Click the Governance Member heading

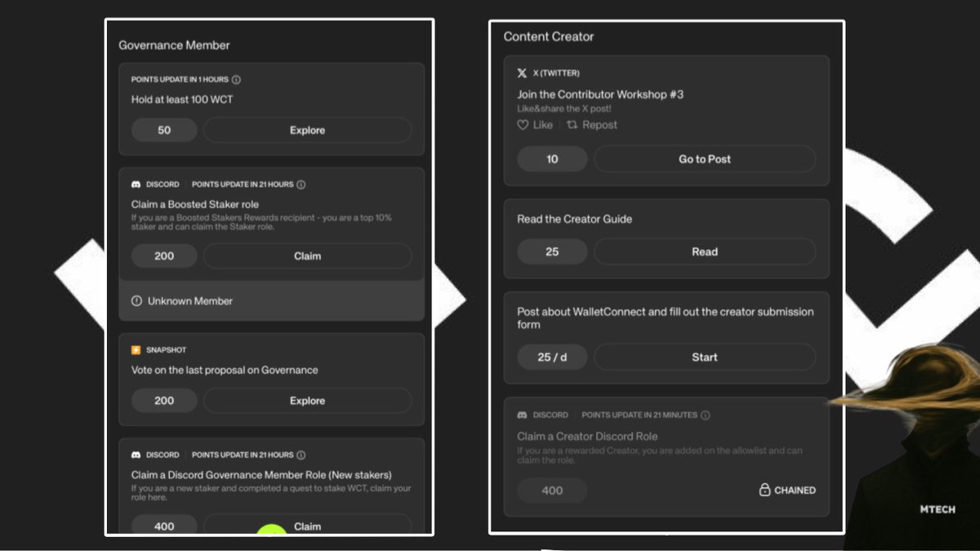pyautogui.click(x=174, y=46)
